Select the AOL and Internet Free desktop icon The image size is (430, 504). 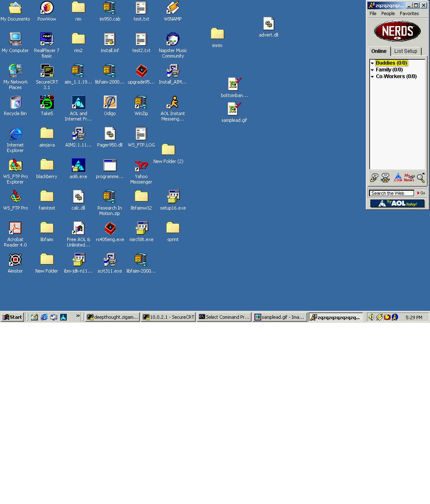[78, 108]
